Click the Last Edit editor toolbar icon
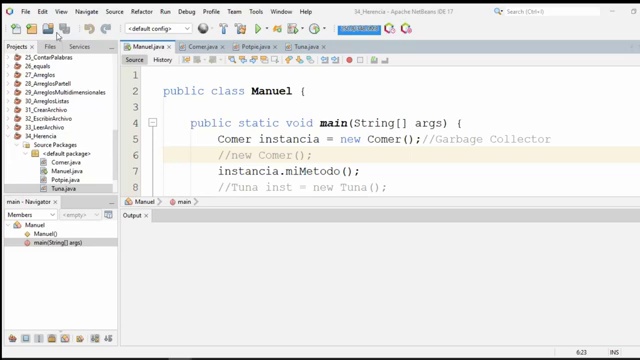This screenshot has height=360, width=640. tap(186, 60)
